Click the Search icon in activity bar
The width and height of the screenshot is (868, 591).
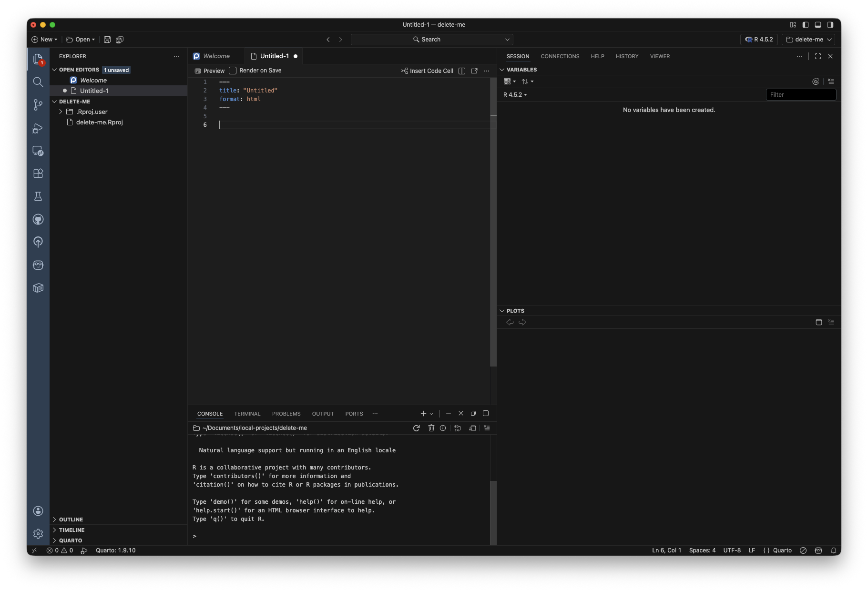[38, 82]
